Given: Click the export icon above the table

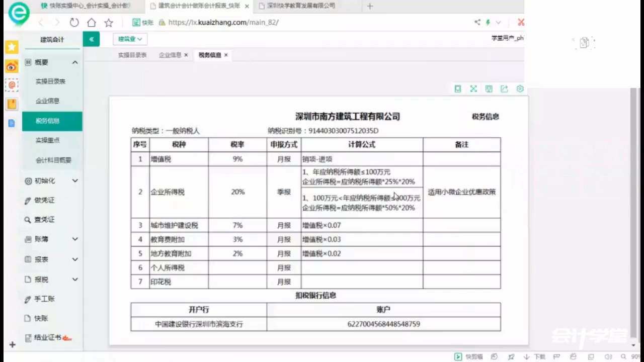Looking at the screenshot, I should tap(504, 88).
